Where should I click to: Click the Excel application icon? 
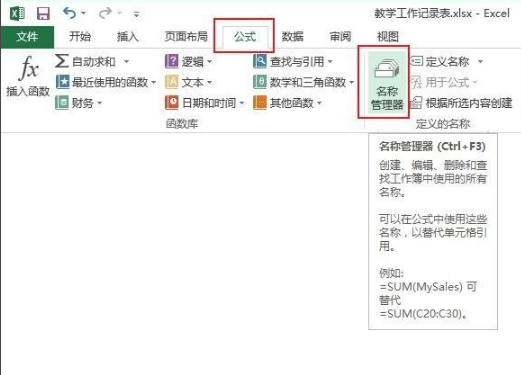[x=17, y=14]
